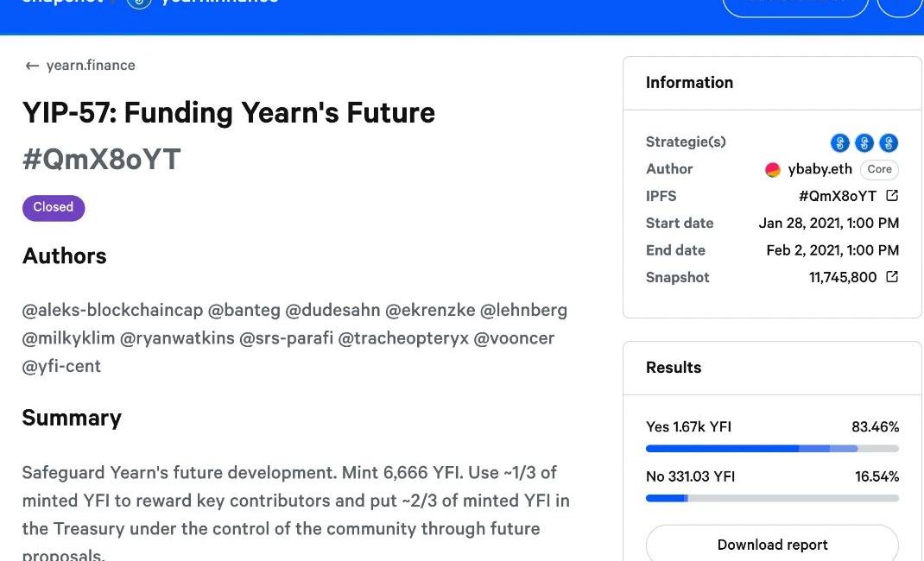
Task: Open the Snapshot block external link icon
Action: coord(892,277)
